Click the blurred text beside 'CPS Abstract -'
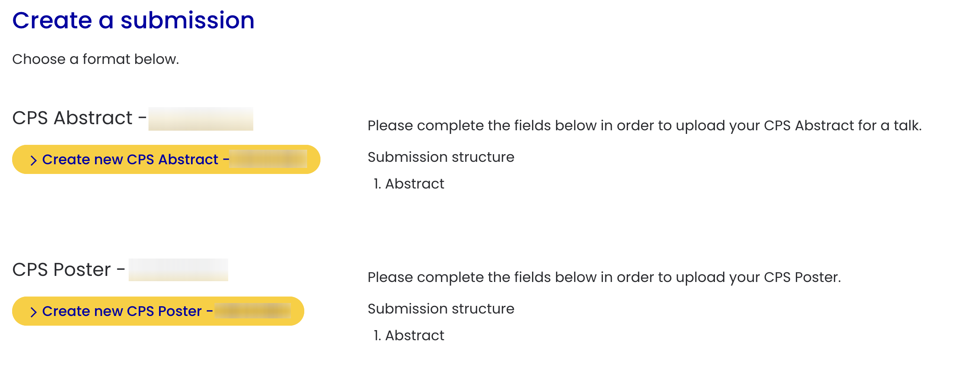 (x=201, y=118)
